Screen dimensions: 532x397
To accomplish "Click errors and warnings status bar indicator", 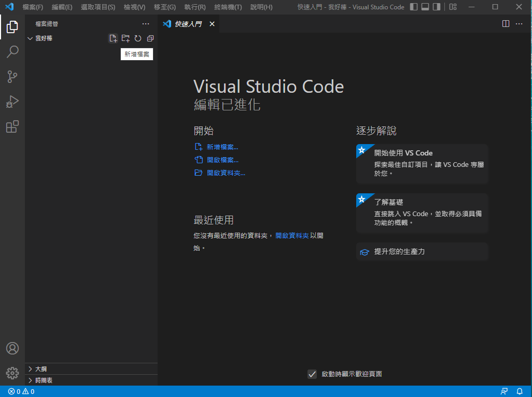I will pos(21,392).
